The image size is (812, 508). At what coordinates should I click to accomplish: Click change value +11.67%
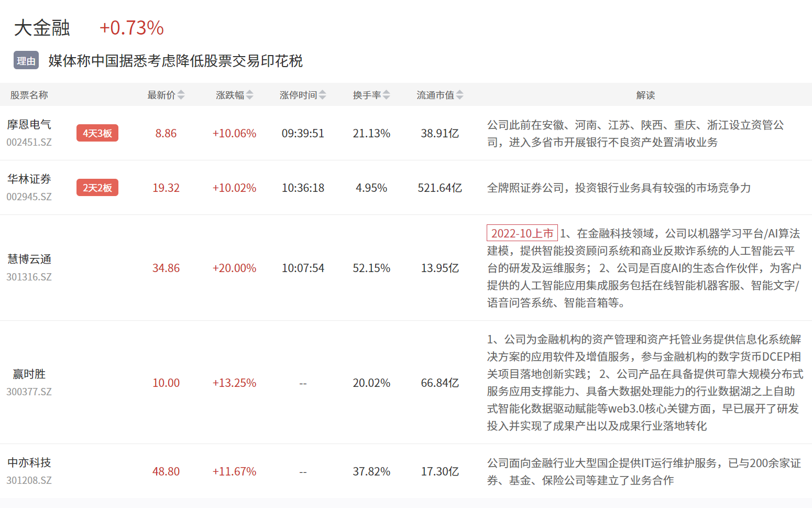[x=234, y=472]
